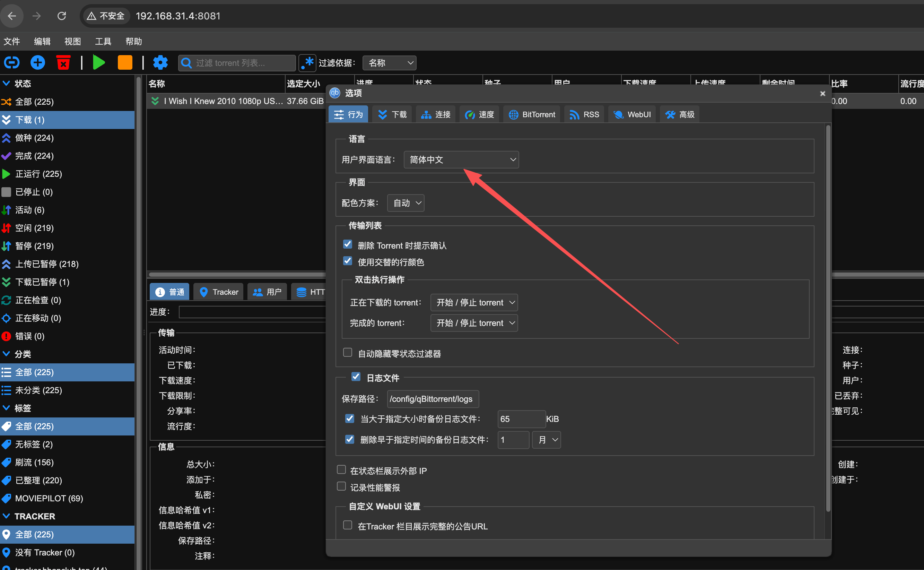This screenshot has width=924, height=570.
Task: Click the add torrent link icon
Action: point(12,62)
